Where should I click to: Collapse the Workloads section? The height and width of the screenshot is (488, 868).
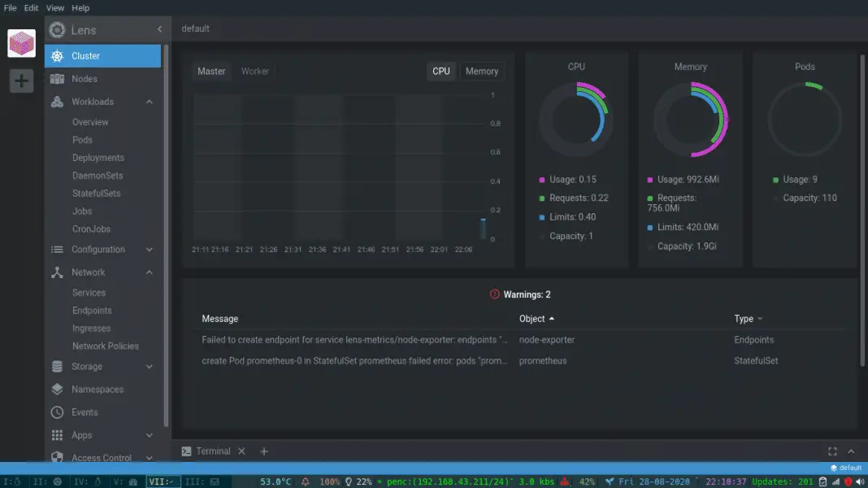(149, 101)
